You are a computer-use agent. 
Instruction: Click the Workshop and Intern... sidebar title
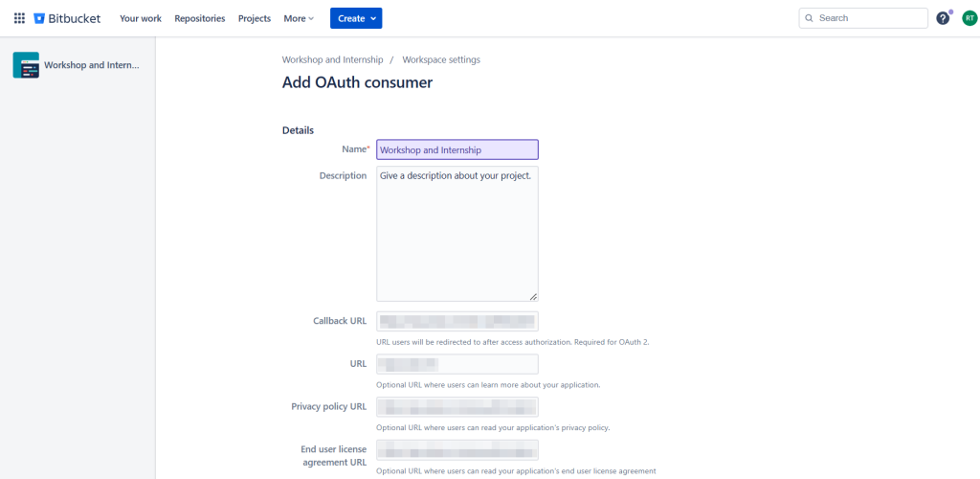pyautogui.click(x=92, y=65)
